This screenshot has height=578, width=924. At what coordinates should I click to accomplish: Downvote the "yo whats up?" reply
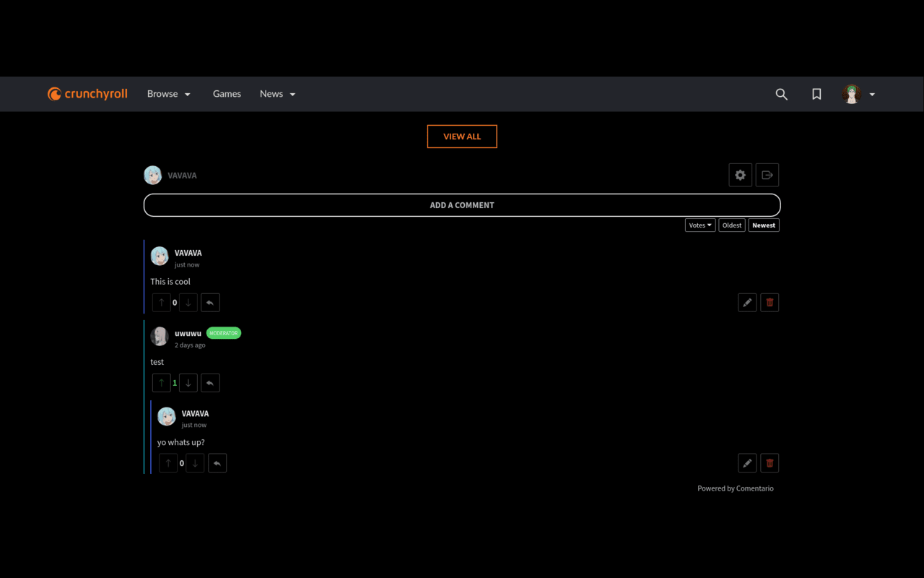(195, 463)
